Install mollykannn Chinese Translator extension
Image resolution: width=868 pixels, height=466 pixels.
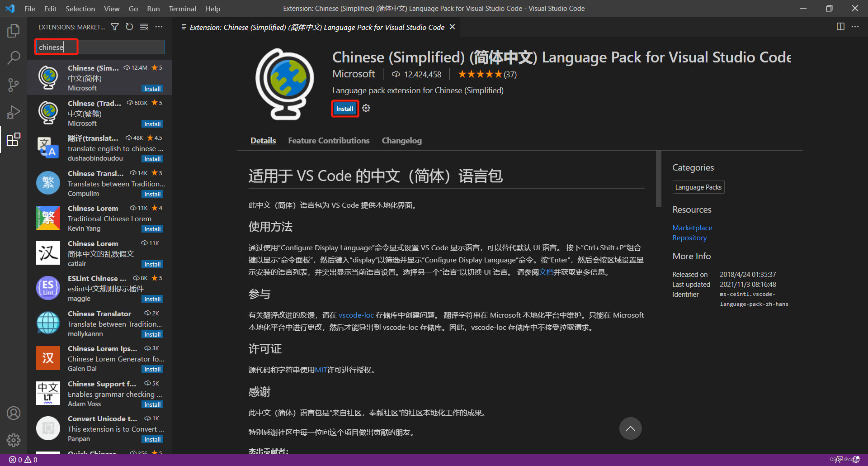click(152, 334)
